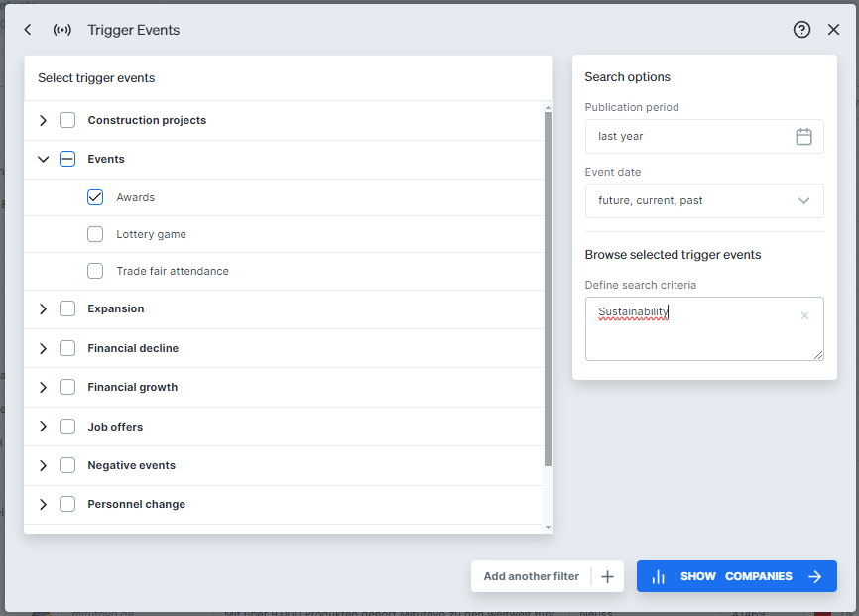Open the help question mark icon
This screenshot has width=859, height=616.
(801, 30)
